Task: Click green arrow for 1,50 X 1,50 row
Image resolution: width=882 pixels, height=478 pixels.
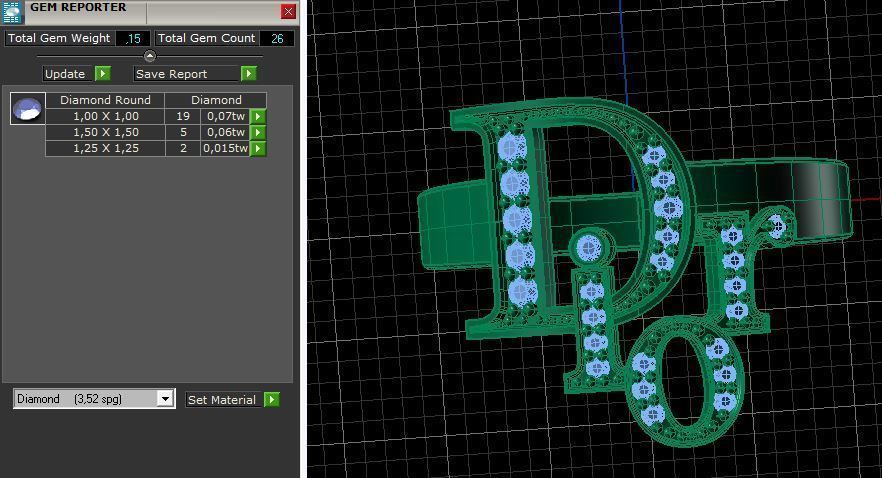Action: [x=258, y=132]
